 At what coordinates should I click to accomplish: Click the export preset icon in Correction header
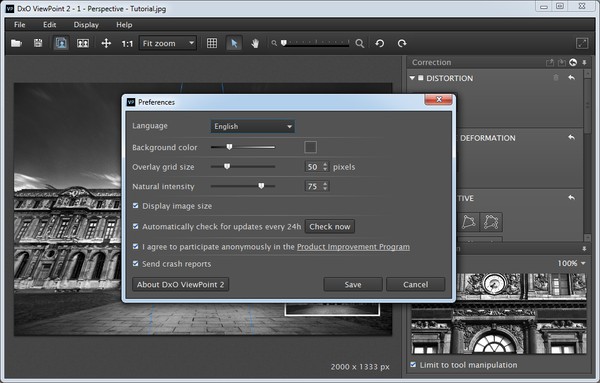(x=550, y=62)
